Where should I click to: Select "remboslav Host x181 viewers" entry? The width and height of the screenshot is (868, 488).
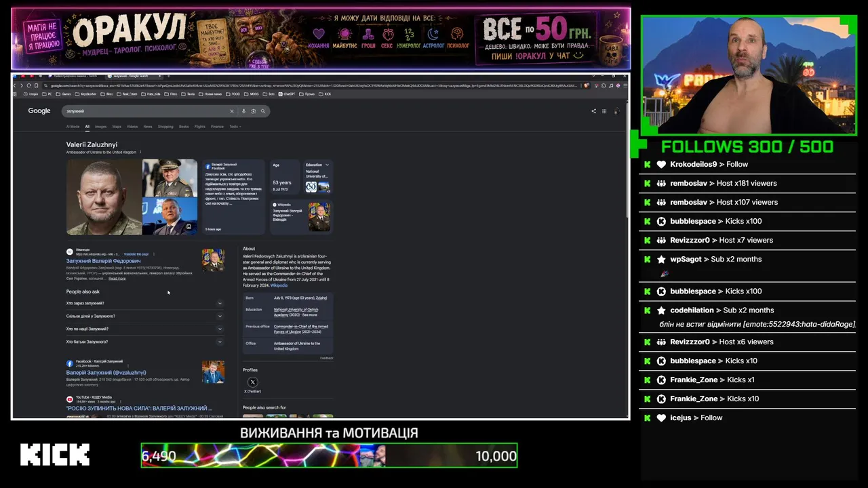point(747,183)
